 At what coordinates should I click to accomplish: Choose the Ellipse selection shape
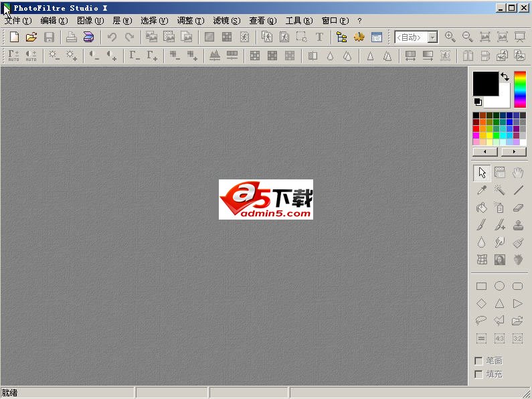499,286
